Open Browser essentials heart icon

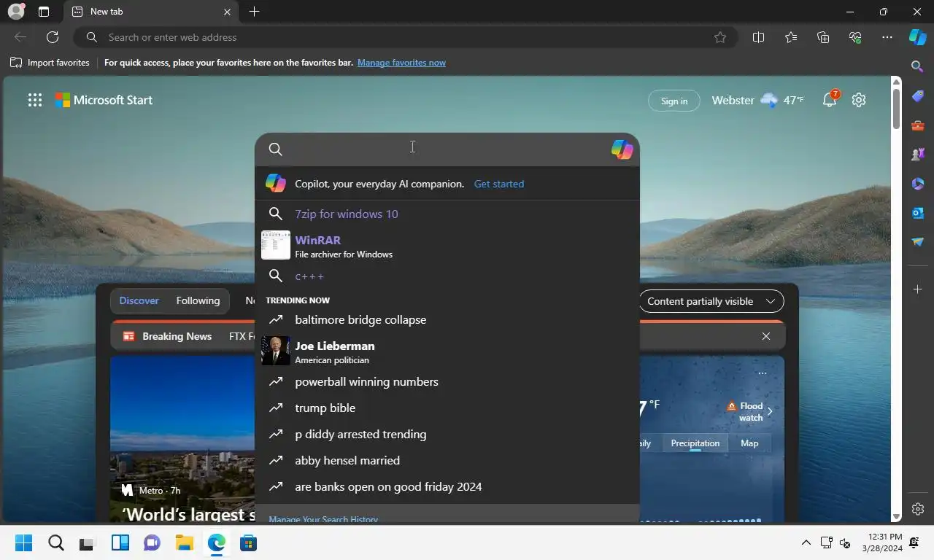[x=855, y=37]
